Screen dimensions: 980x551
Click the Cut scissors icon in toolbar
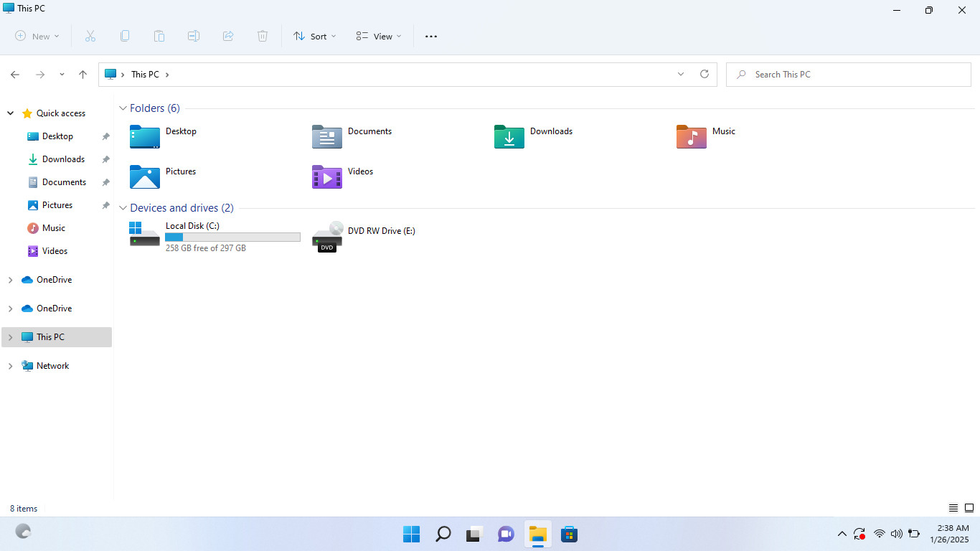click(90, 36)
